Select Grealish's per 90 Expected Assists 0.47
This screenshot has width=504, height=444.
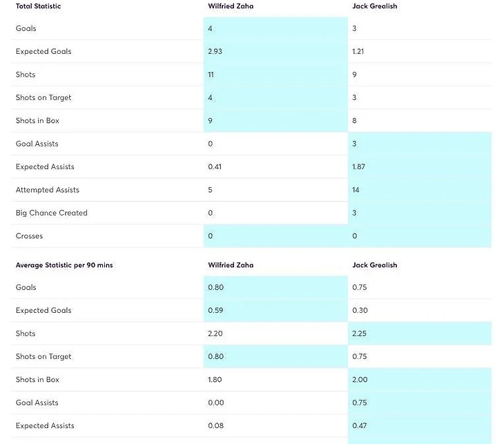[x=360, y=426]
